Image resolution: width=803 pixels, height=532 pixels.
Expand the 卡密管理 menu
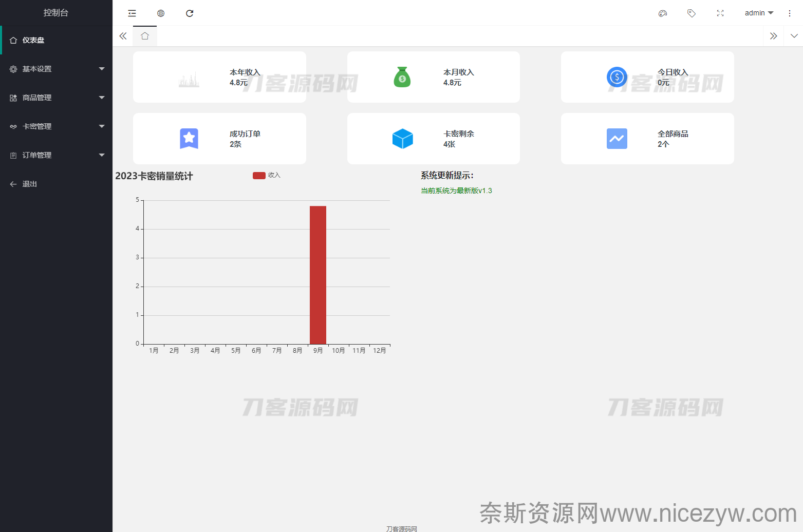pos(56,126)
